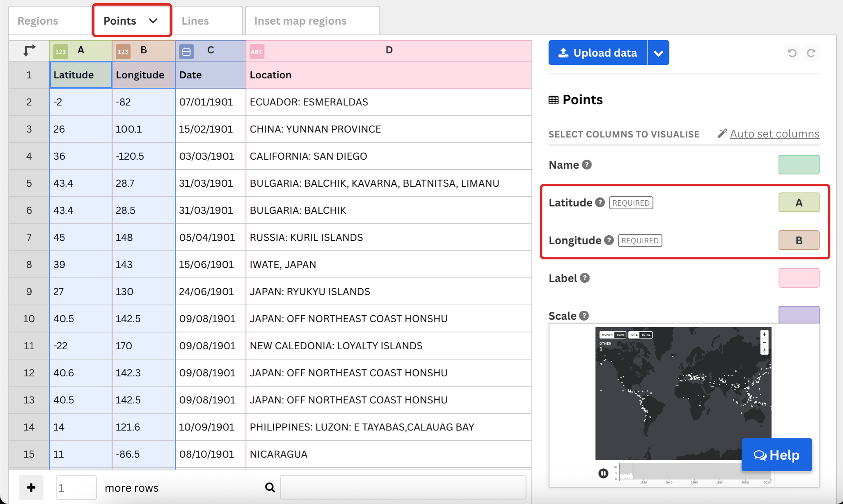Switch preview to RATE mode
The height and width of the screenshot is (504, 843).
pos(634,334)
